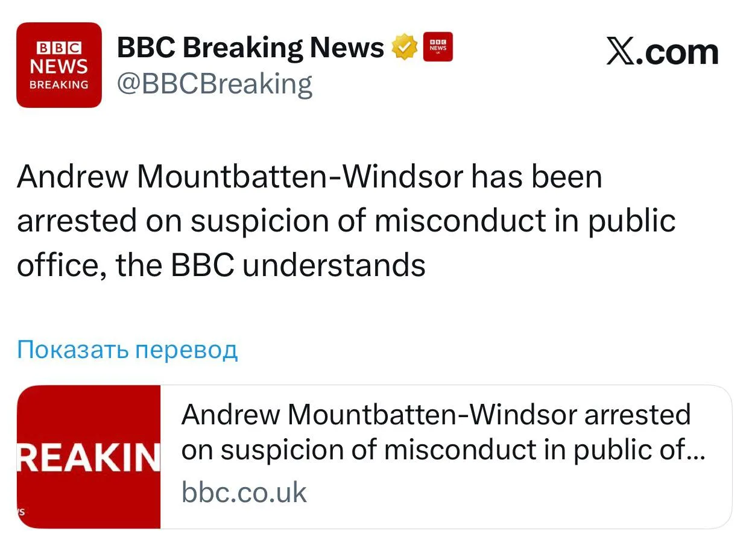Click the small red BBC News affiliate badge
749x560 pixels.
[438, 47]
